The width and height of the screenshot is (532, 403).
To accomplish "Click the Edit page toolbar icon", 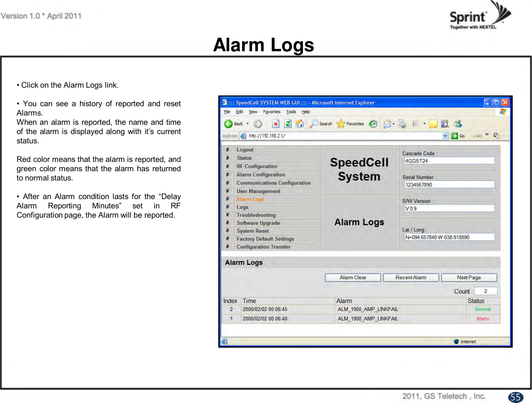I will (x=416, y=124).
